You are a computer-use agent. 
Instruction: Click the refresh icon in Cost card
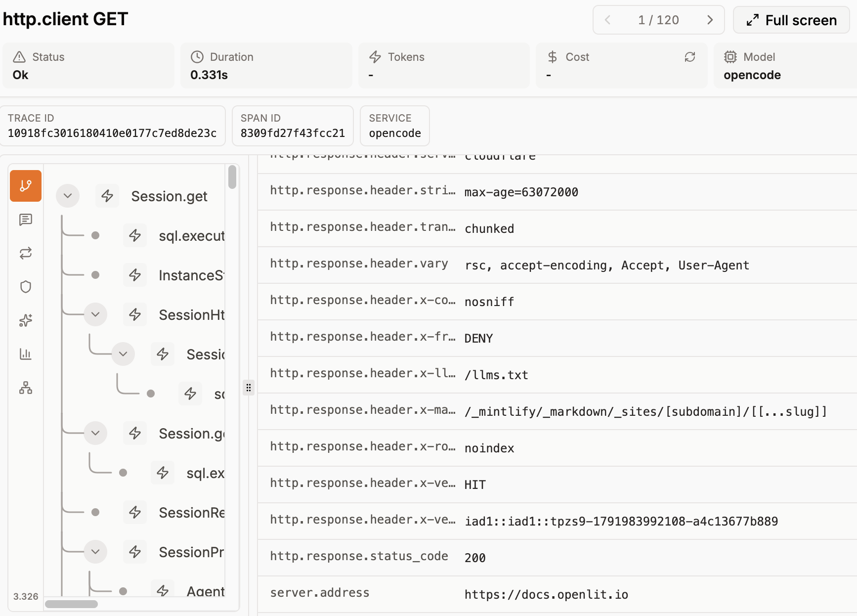click(x=690, y=57)
